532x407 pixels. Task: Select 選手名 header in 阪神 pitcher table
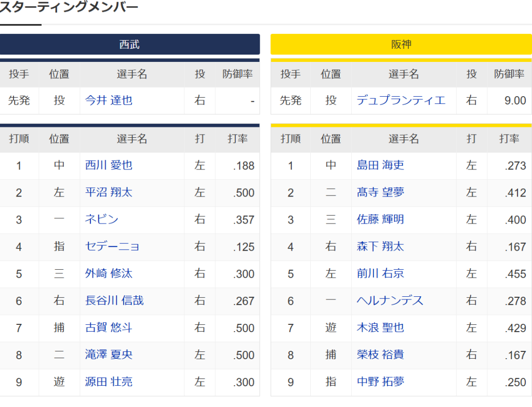point(404,74)
